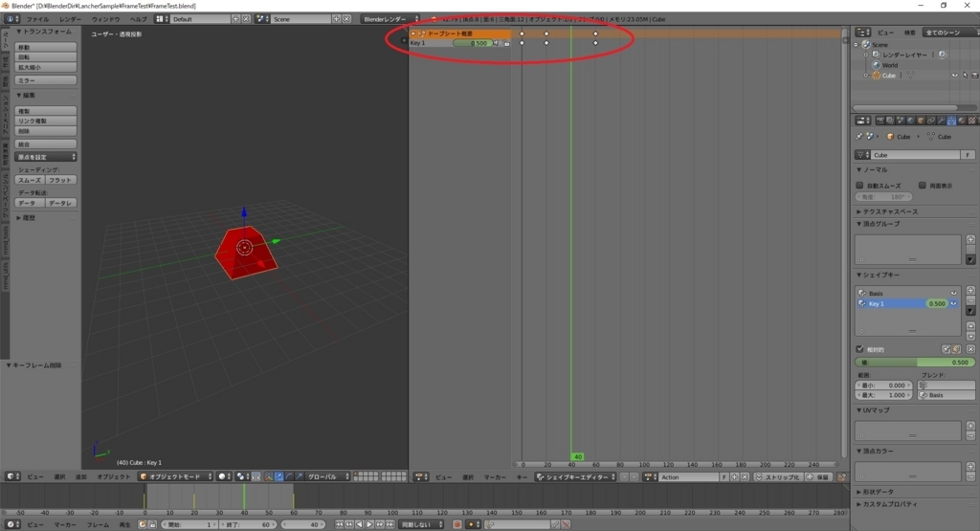980x531 pixels.
Task: Select the rotate manipulator arc icon
Action: [289, 476]
